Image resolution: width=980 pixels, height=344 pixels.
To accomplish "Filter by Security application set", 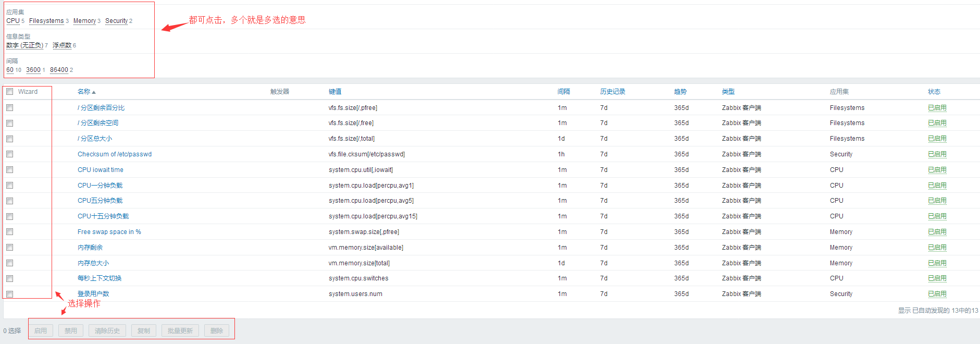I will click(x=116, y=21).
